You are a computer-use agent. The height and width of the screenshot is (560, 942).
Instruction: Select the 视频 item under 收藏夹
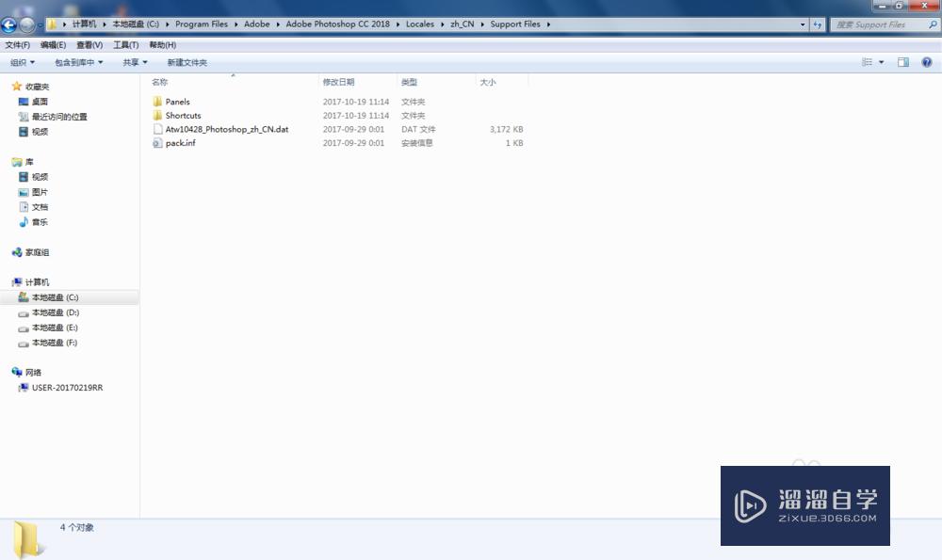pos(40,132)
